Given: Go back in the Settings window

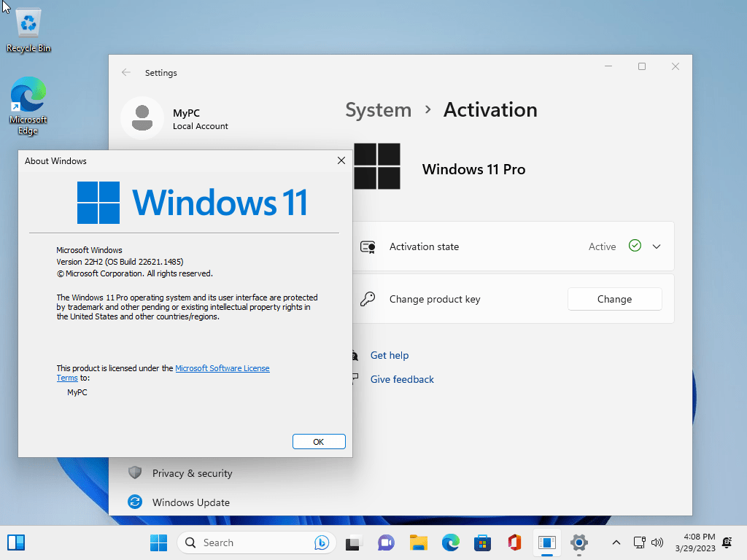Looking at the screenshot, I should (x=125, y=72).
